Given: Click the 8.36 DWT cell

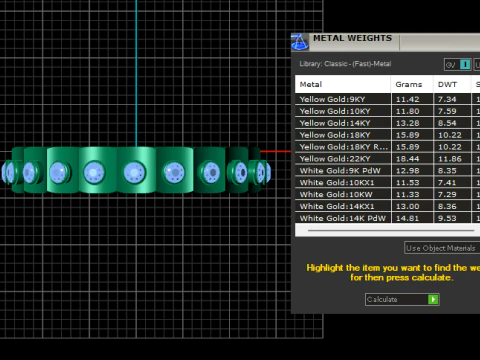Looking at the screenshot, I should (x=452, y=206).
